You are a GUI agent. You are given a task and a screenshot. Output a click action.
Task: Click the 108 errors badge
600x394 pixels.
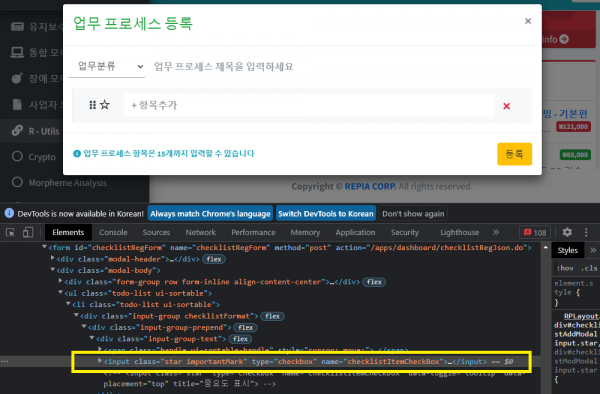[535, 233]
